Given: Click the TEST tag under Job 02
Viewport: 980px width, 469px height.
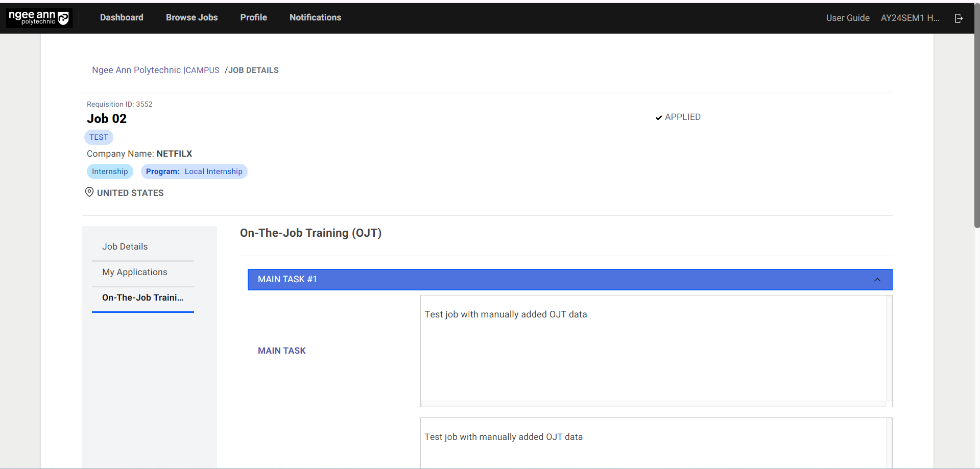Looking at the screenshot, I should coord(99,137).
